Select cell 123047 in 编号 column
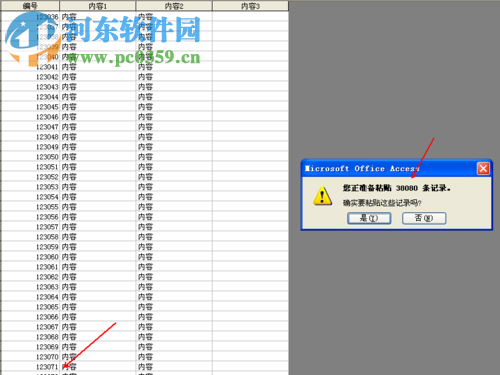This screenshot has height=375, width=500. [x=31, y=127]
